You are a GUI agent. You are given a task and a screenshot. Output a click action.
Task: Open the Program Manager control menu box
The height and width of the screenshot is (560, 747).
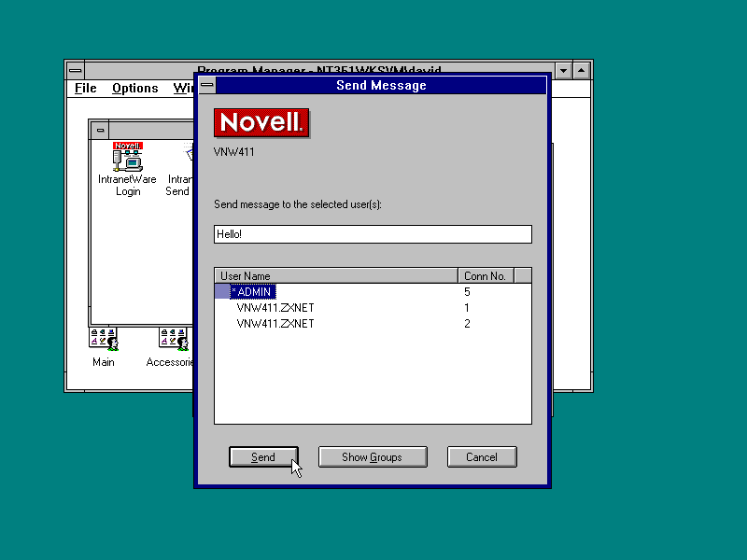[76, 71]
